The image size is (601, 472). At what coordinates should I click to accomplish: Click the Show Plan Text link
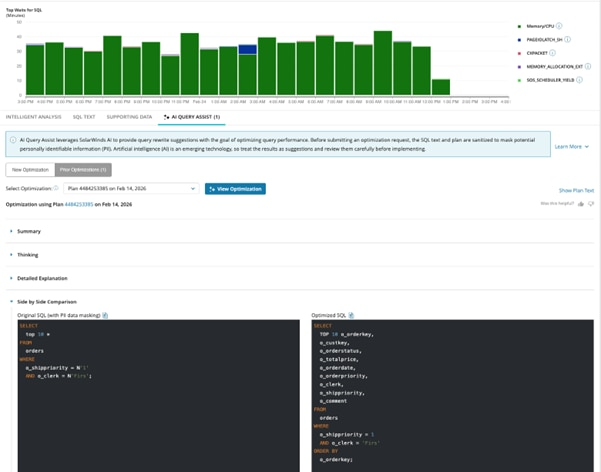point(576,190)
